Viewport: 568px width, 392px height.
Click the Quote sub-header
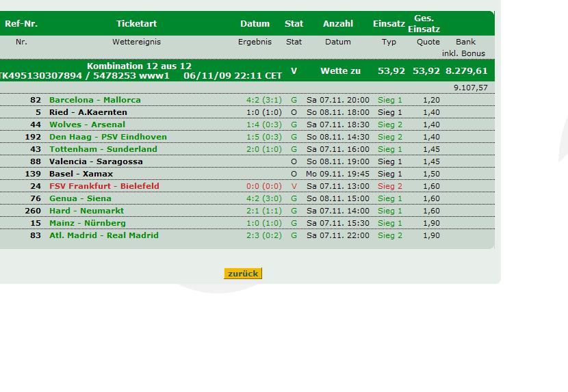[x=428, y=42]
